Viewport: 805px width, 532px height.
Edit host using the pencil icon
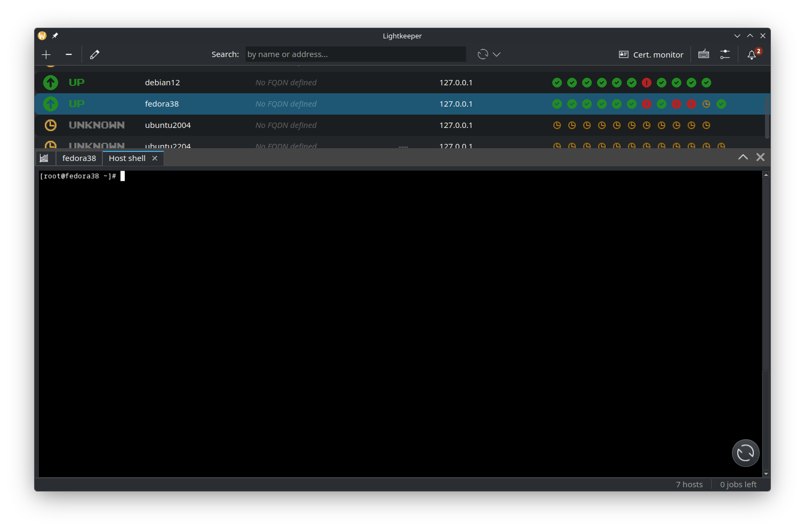coord(95,54)
